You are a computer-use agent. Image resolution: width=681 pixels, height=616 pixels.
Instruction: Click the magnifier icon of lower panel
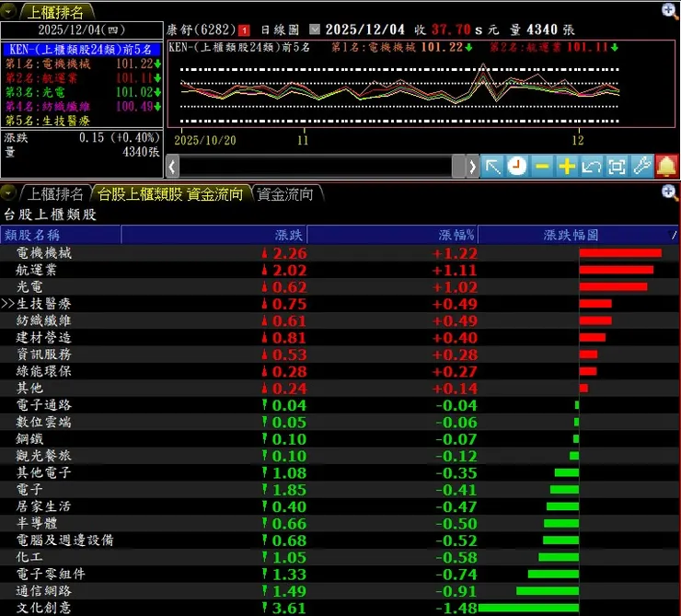[x=670, y=192]
